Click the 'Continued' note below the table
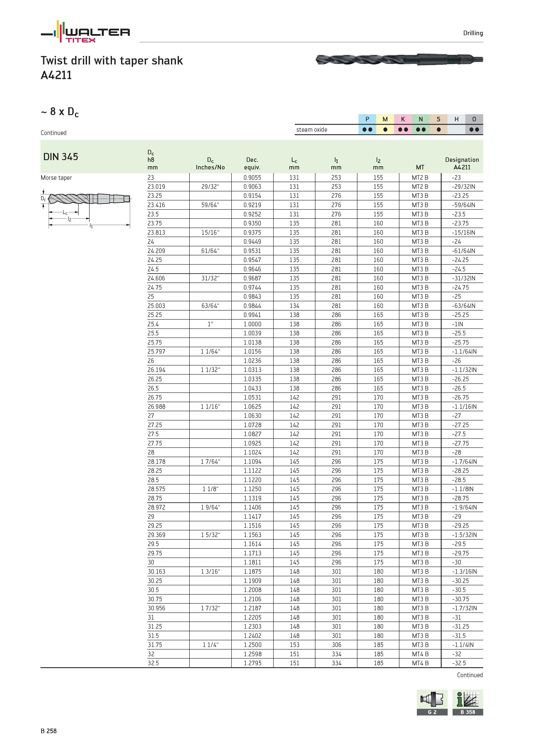Screen dimensions: 534x756 tap(470, 675)
